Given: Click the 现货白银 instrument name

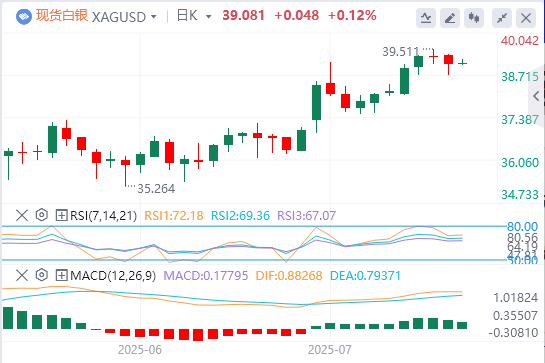Looking at the screenshot, I should 62,16.
